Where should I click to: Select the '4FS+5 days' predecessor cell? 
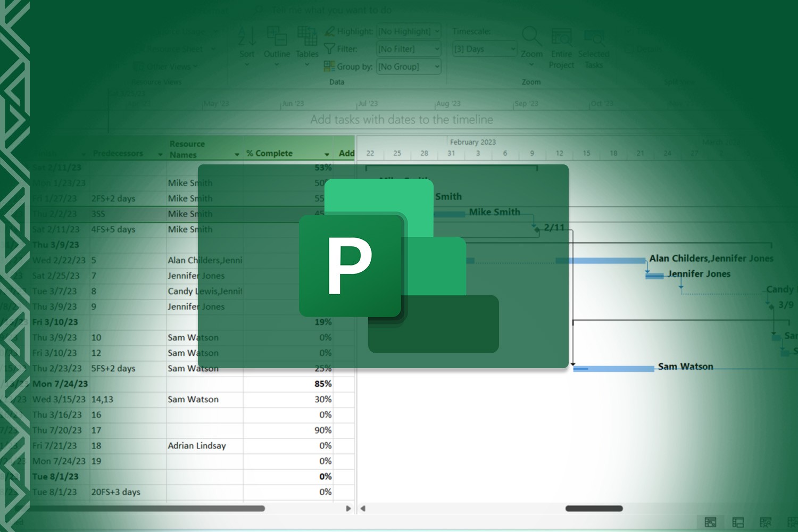[128, 229]
